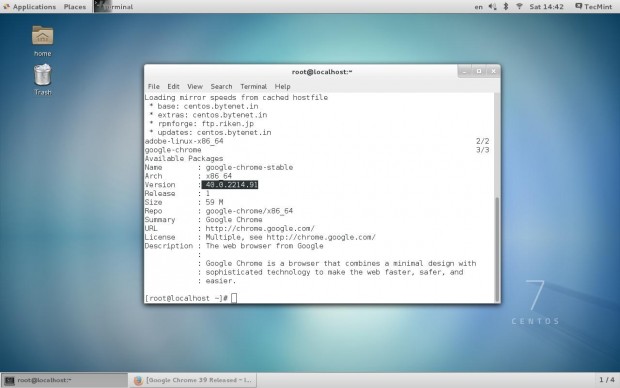
Task: Click the text google-chrome/x86_64
Action: 249,211
